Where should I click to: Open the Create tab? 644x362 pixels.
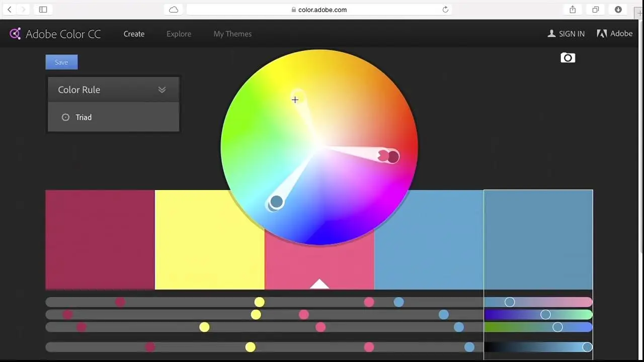pyautogui.click(x=134, y=34)
